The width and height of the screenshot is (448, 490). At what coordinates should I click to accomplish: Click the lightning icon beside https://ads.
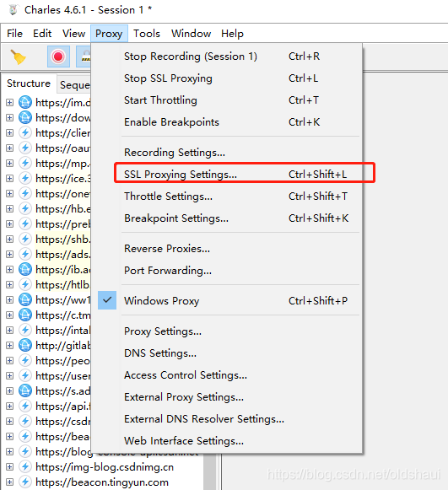[x=25, y=254]
